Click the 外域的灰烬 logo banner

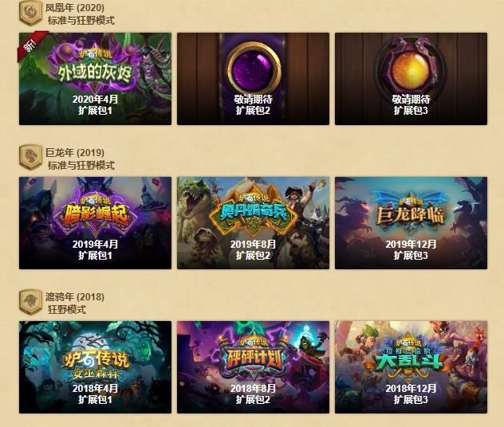95,68
